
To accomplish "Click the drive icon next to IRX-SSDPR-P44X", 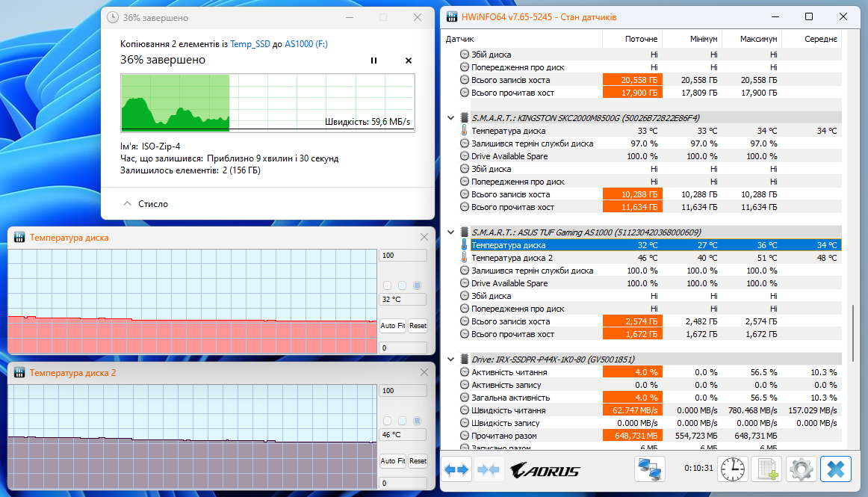I will 465,359.
